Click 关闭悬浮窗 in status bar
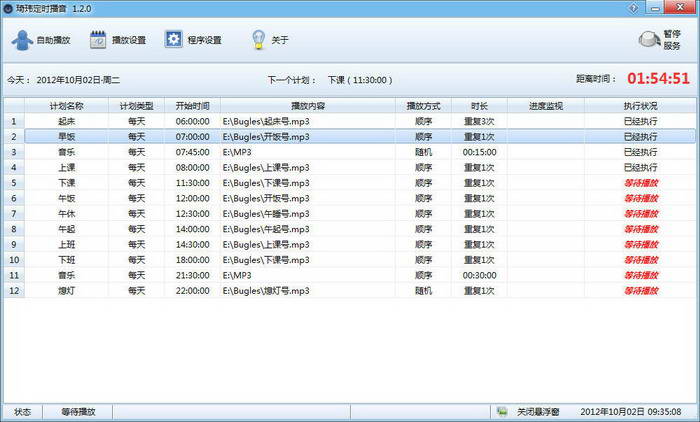 pyautogui.click(x=538, y=412)
